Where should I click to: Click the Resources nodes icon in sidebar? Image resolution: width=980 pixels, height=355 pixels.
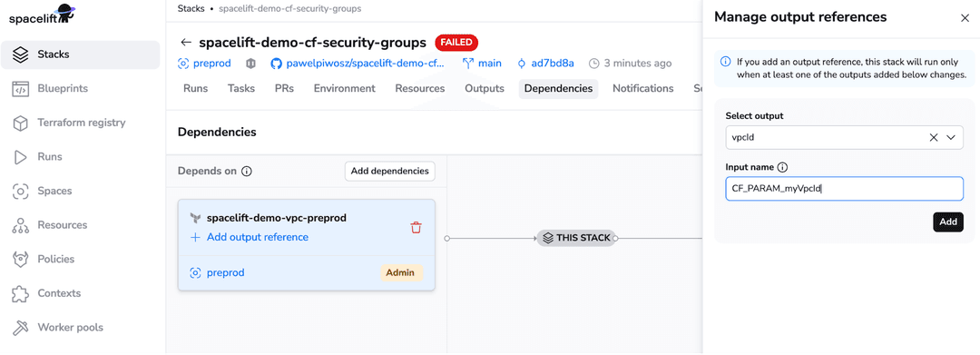(x=21, y=225)
